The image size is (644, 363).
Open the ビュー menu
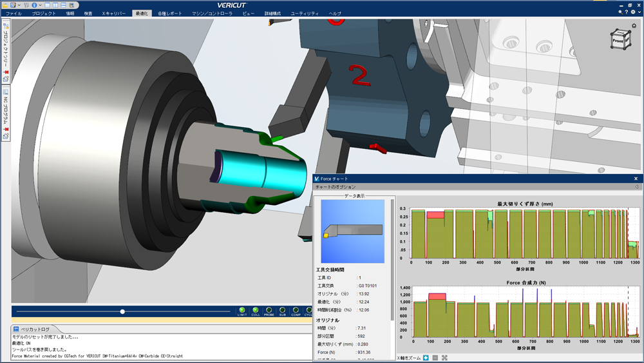(248, 14)
